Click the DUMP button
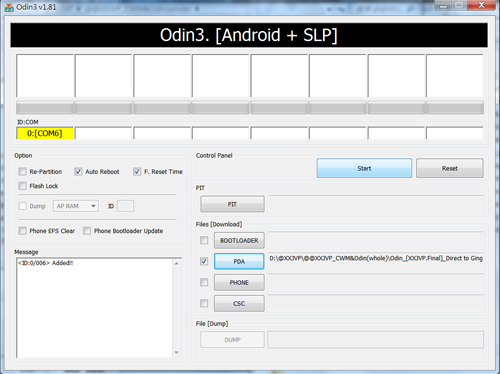This screenshot has width=500, height=374. [x=232, y=340]
